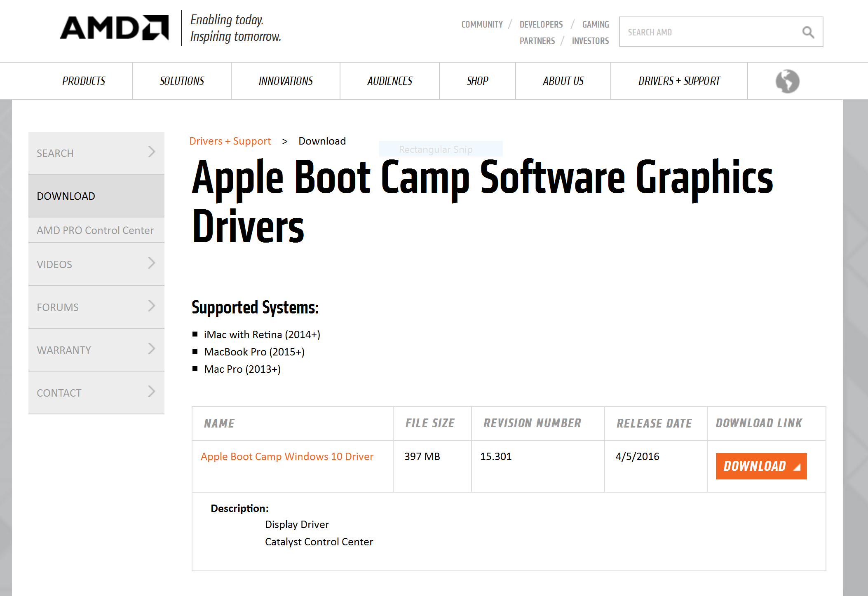Expand the FORUMS sidebar chevron
The width and height of the screenshot is (868, 596).
tap(151, 306)
